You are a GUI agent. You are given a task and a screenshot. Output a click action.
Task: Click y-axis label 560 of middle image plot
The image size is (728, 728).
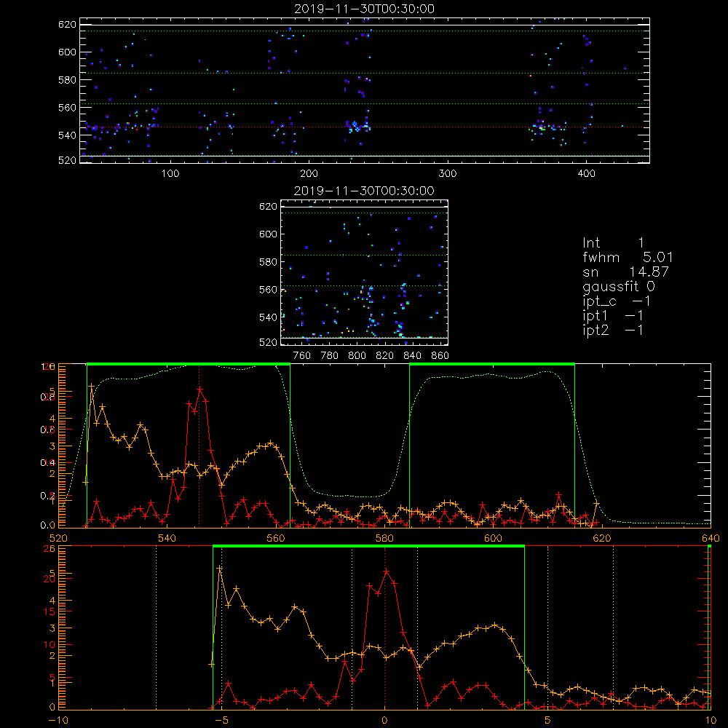click(x=269, y=290)
